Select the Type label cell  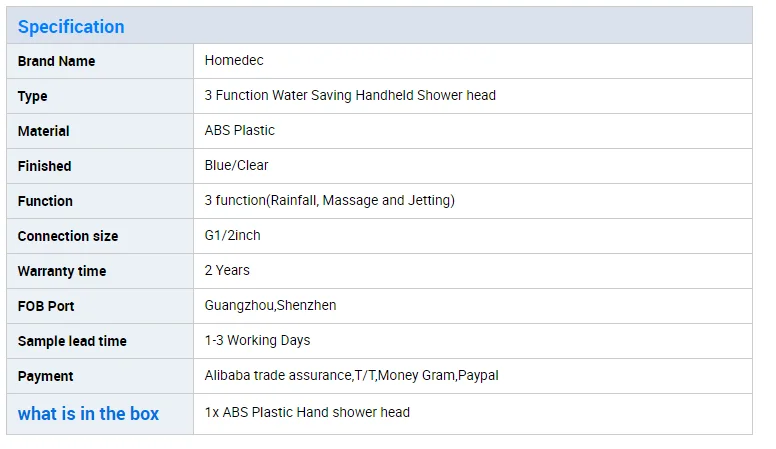coord(33,96)
